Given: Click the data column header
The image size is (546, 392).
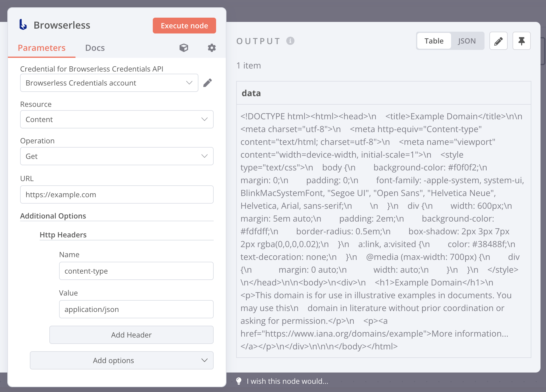Looking at the screenshot, I should 384,93.
